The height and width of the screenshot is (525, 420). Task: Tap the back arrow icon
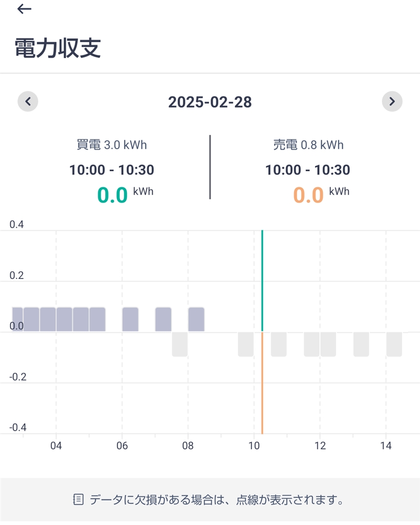pyautogui.click(x=24, y=9)
